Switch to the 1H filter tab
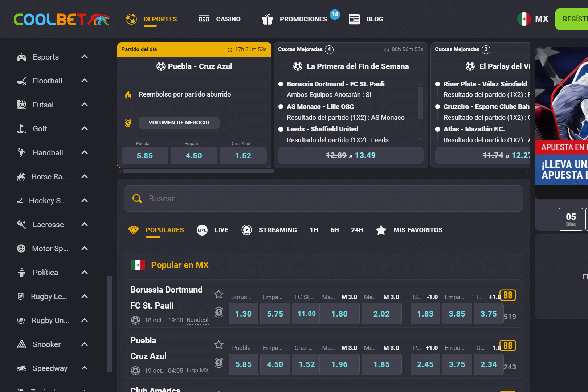Screen dimensions: 588x392 pos(314,230)
